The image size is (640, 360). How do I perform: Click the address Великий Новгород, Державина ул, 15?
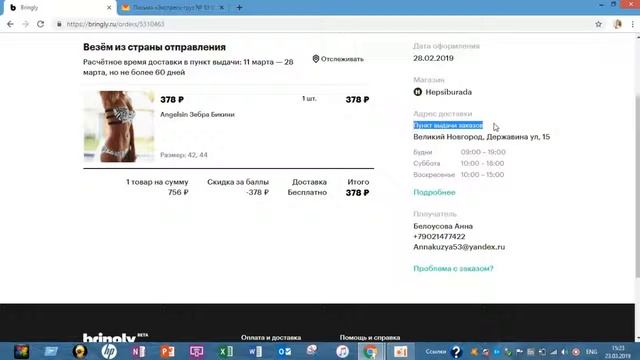482,137
